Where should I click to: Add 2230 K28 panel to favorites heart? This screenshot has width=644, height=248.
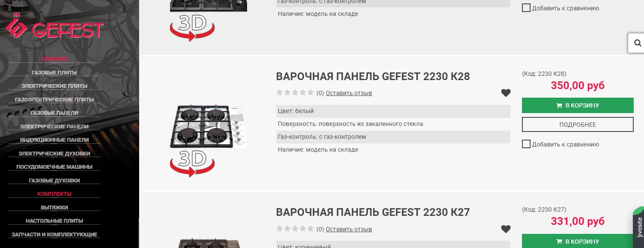[x=506, y=93]
